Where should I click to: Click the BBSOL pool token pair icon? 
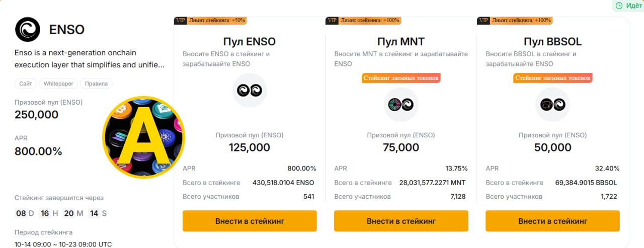coord(552,104)
